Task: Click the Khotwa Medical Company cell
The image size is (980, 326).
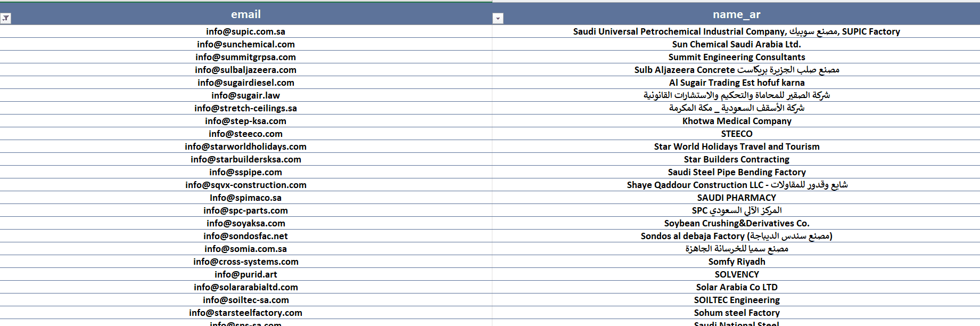Action: (x=736, y=121)
